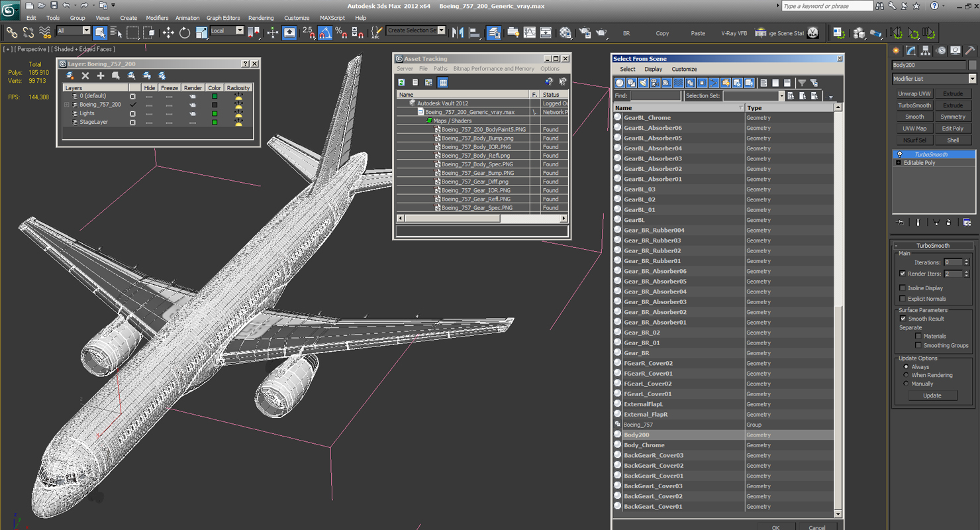Enable the Explicit Normals checkbox

coord(903,299)
